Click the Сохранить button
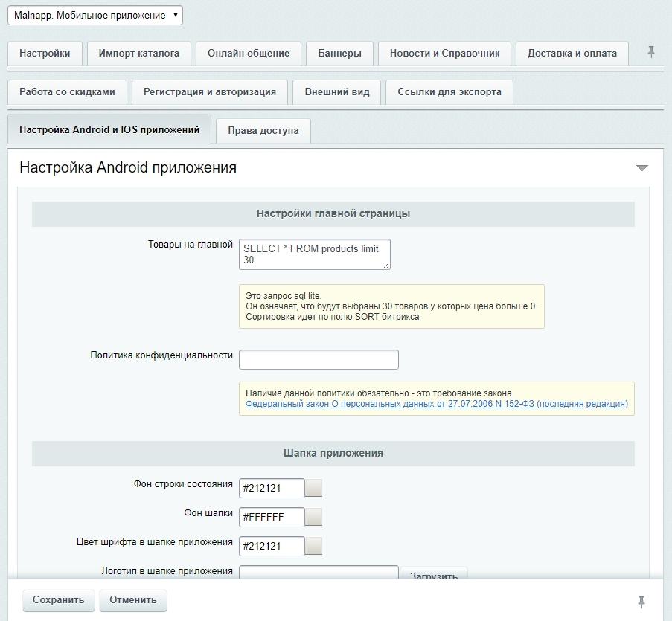This screenshot has height=621, width=672. 58,599
